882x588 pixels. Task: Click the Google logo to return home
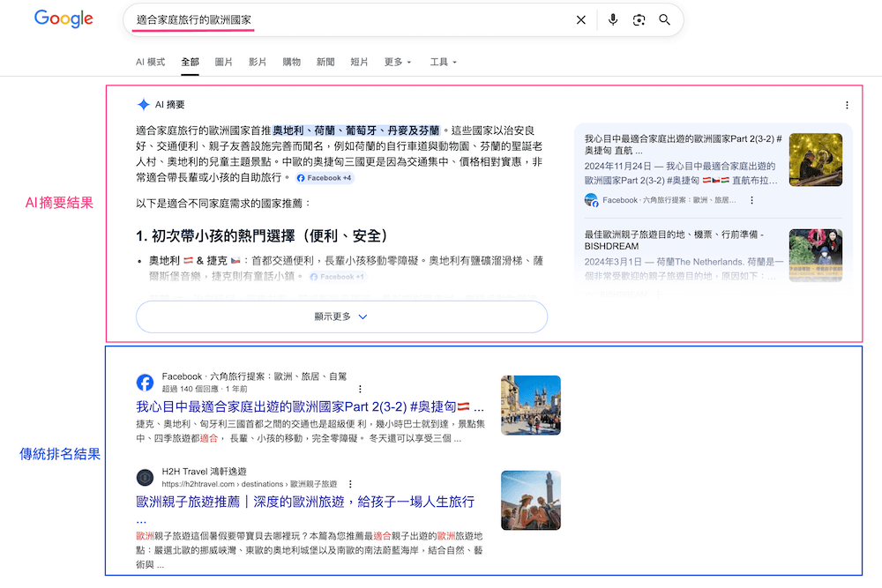point(63,19)
